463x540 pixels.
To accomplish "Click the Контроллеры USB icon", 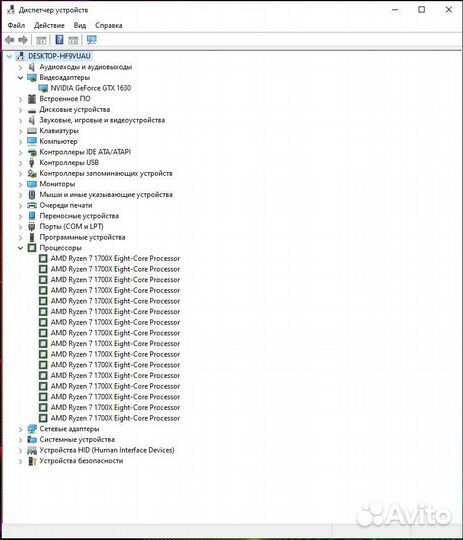I will pyautogui.click(x=32, y=163).
